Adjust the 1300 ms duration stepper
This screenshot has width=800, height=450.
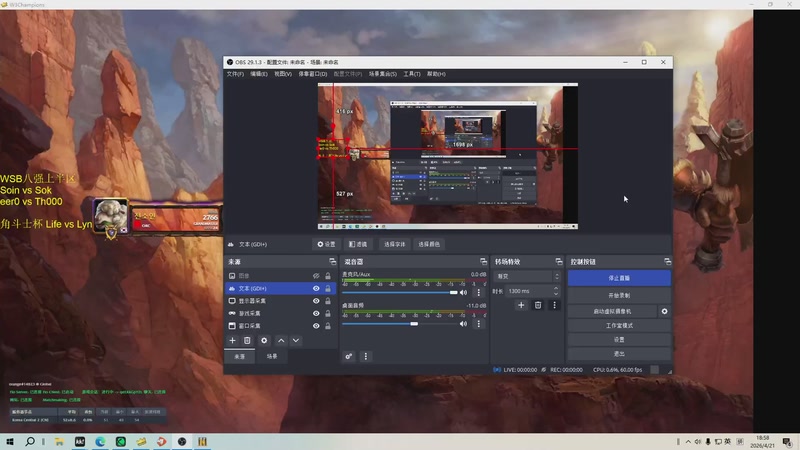pyautogui.click(x=556, y=291)
